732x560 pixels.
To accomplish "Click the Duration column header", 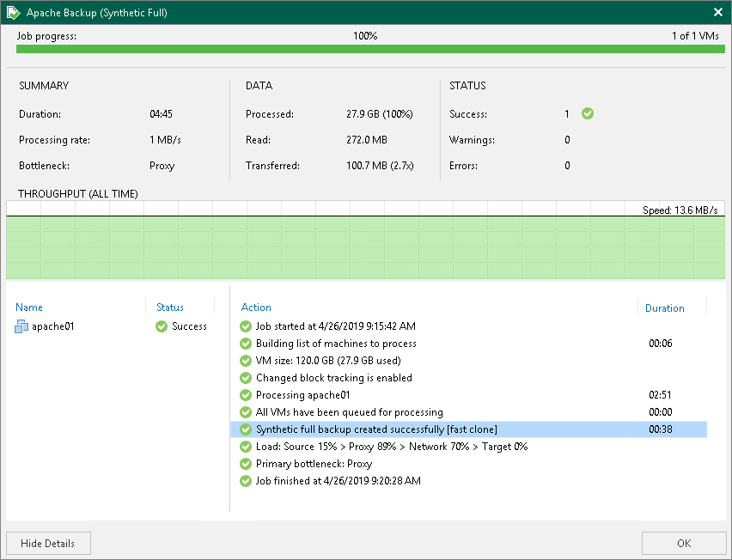I will 664,307.
